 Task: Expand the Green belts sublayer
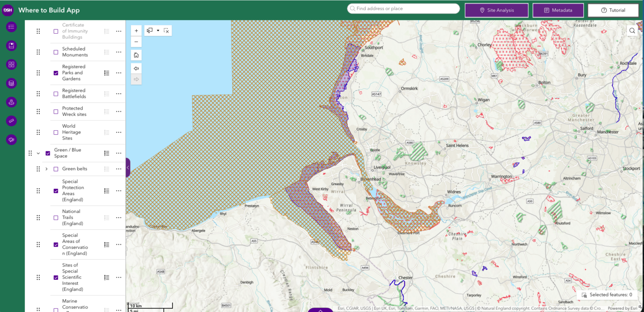pyautogui.click(x=46, y=169)
